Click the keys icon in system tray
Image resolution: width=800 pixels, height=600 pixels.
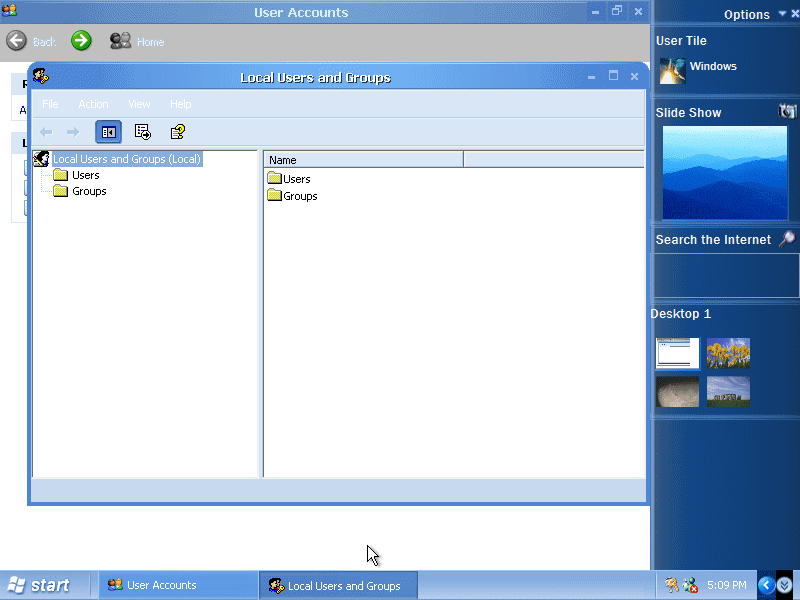coord(671,585)
